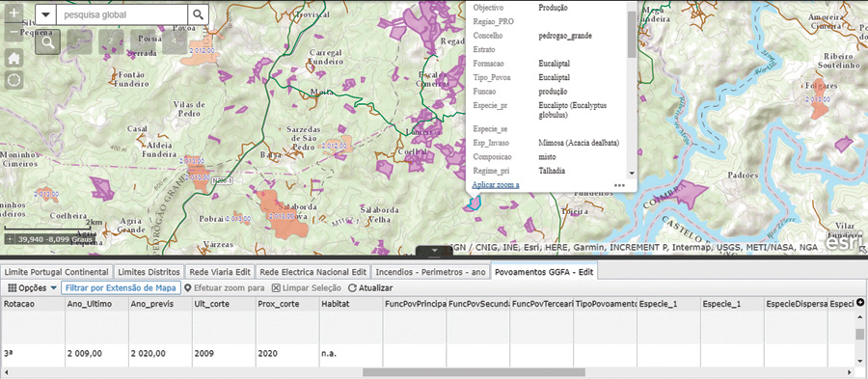Switch to Rede Electrica Nacional Edit tab
Viewport: 868px width, 379px height.
312,272
